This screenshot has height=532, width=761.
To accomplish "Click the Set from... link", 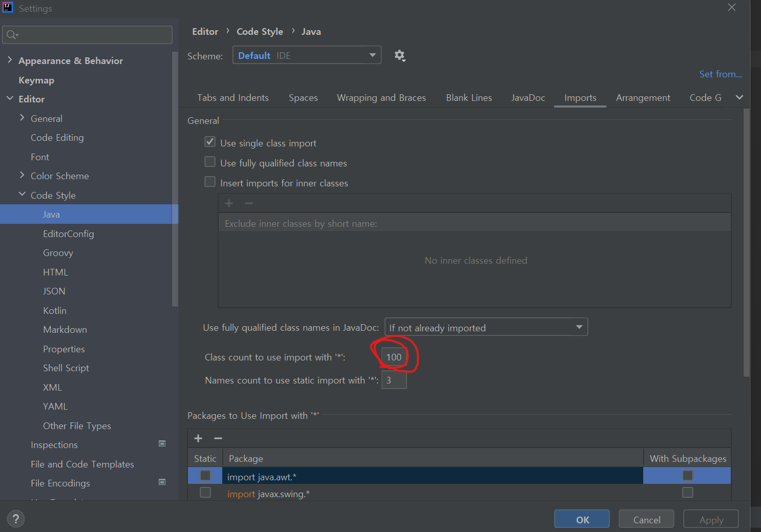I will pyautogui.click(x=721, y=74).
